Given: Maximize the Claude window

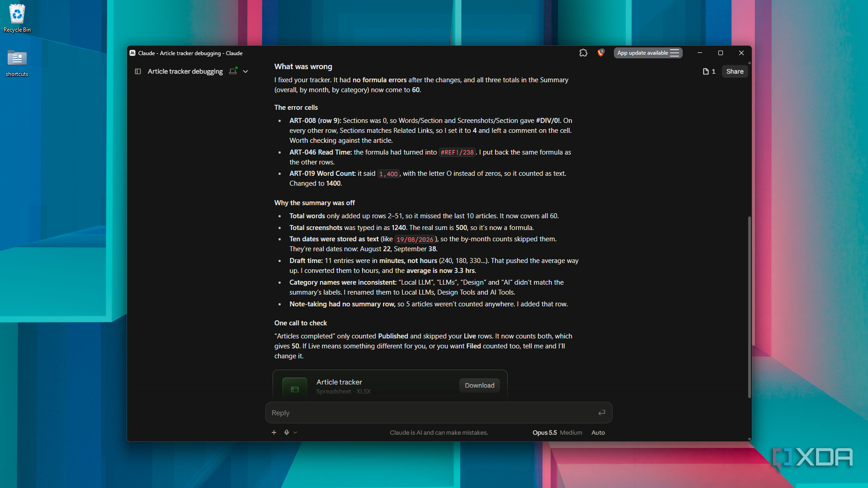Looking at the screenshot, I should tap(721, 53).
